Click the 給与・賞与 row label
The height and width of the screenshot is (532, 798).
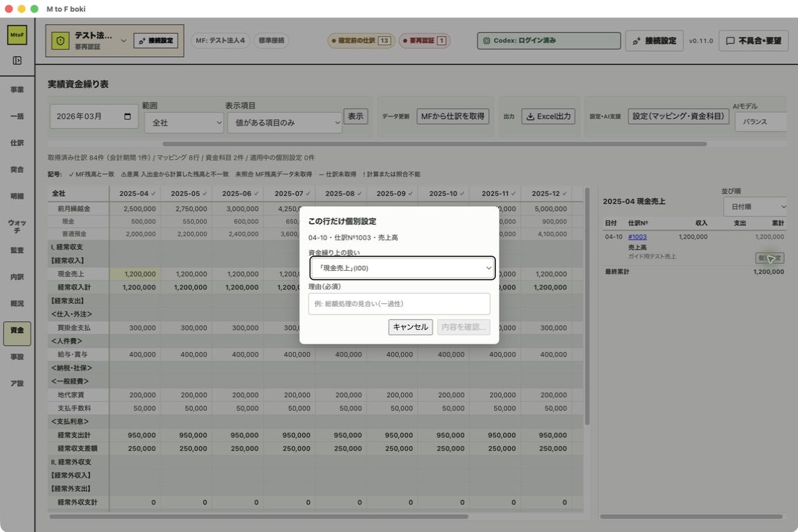(72, 355)
